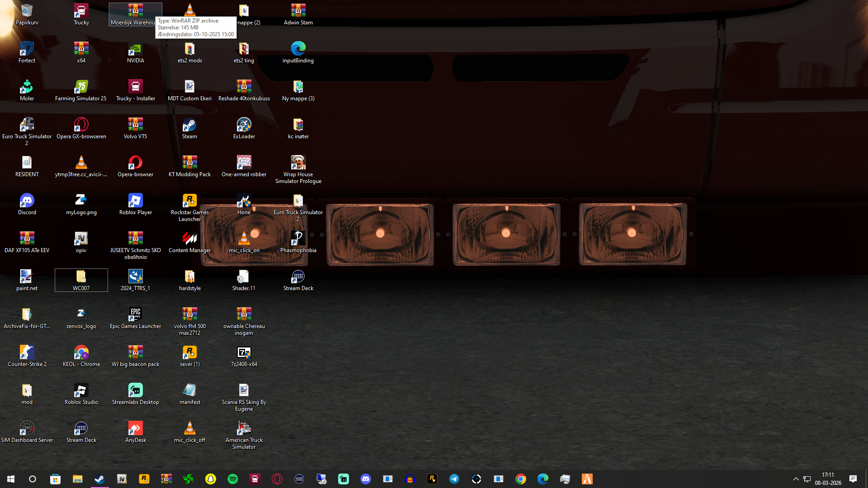The image size is (868, 488).
Task: Open Telegram from the taskbar
Action: point(454,479)
